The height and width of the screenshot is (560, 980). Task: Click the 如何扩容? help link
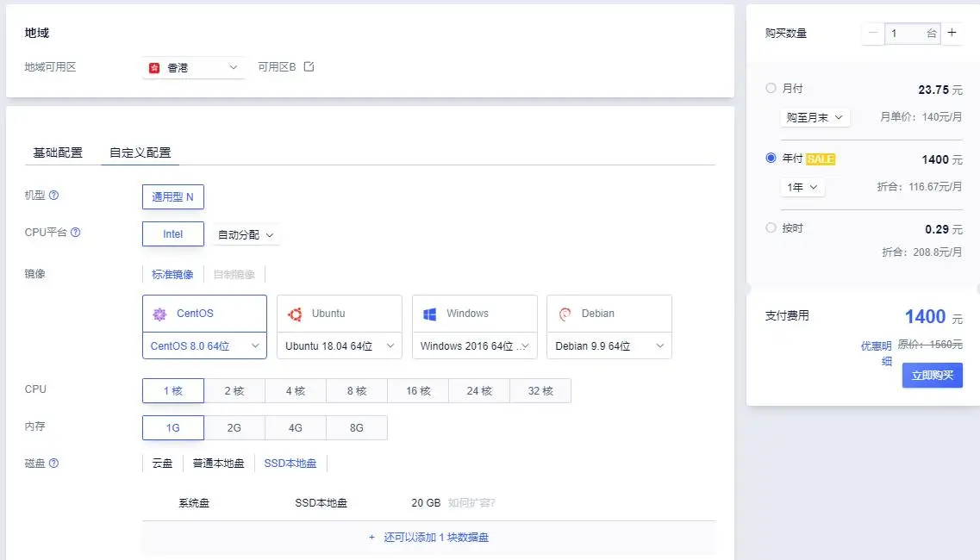[x=471, y=502]
